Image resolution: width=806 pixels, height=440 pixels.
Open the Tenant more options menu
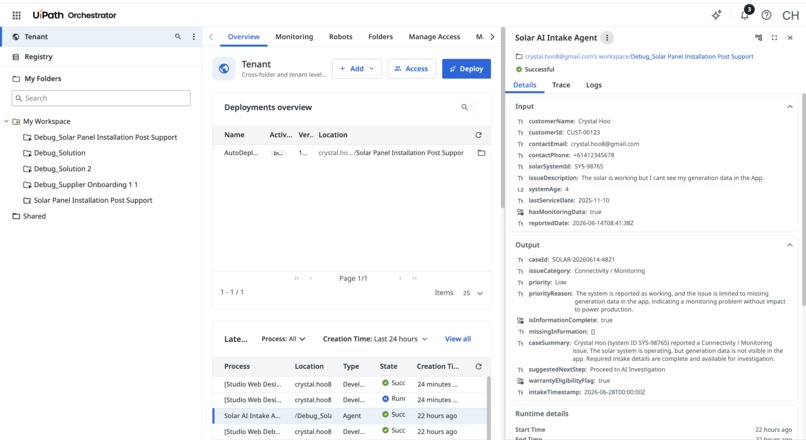click(194, 36)
